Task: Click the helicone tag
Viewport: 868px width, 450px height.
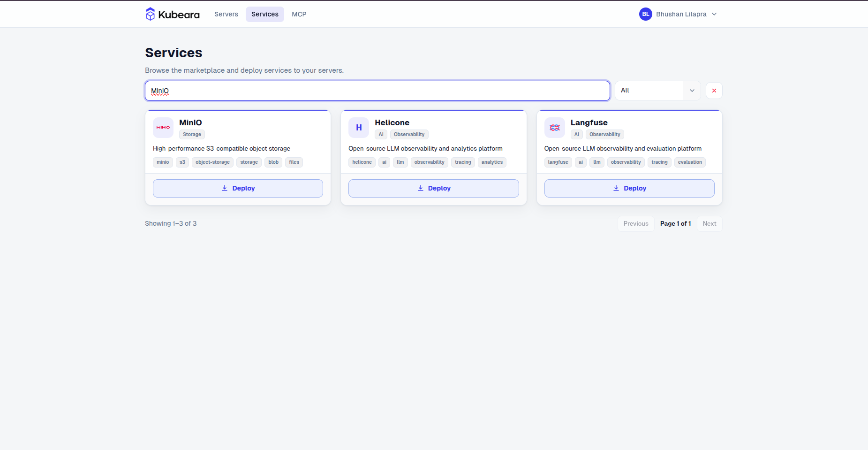Action: pyautogui.click(x=362, y=162)
